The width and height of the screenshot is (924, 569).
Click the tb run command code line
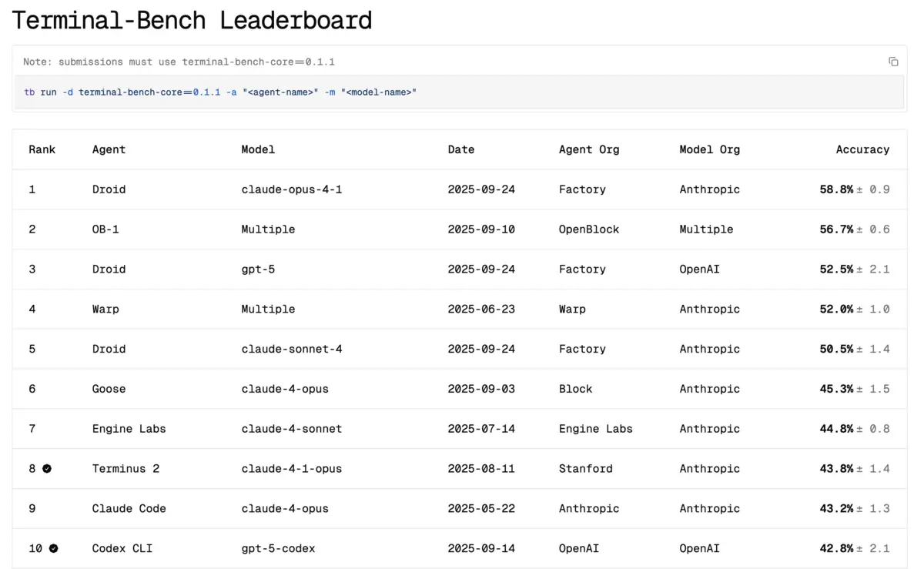(220, 92)
